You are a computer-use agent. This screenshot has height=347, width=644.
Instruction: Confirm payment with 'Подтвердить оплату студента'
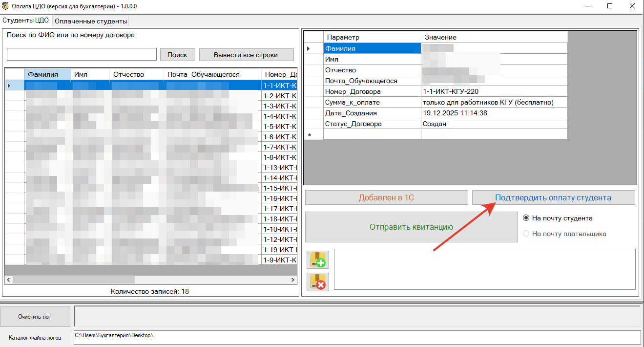coord(553,198)
